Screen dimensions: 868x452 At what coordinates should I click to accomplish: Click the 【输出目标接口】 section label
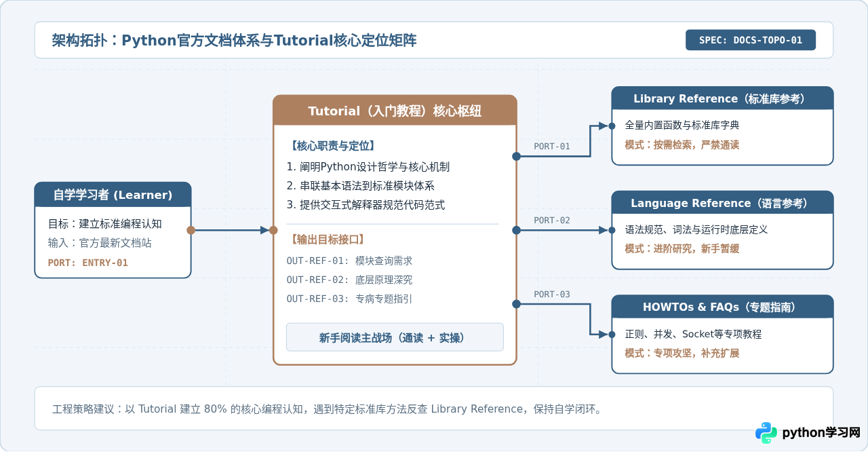(x=328, y=239)
